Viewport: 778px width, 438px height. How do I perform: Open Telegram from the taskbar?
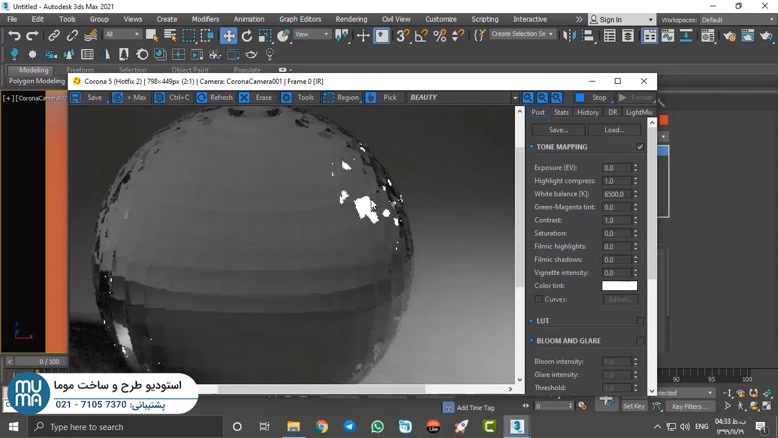point(349,427)
